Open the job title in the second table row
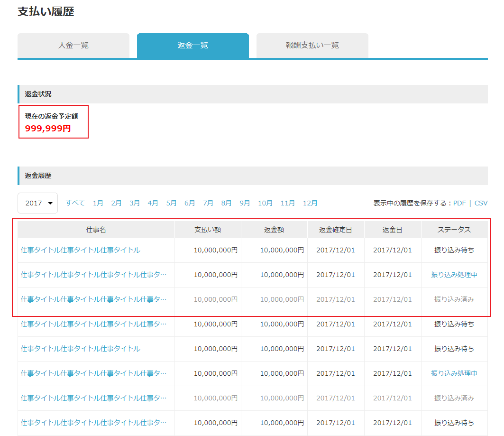504x436 pixels. (93, 275)
